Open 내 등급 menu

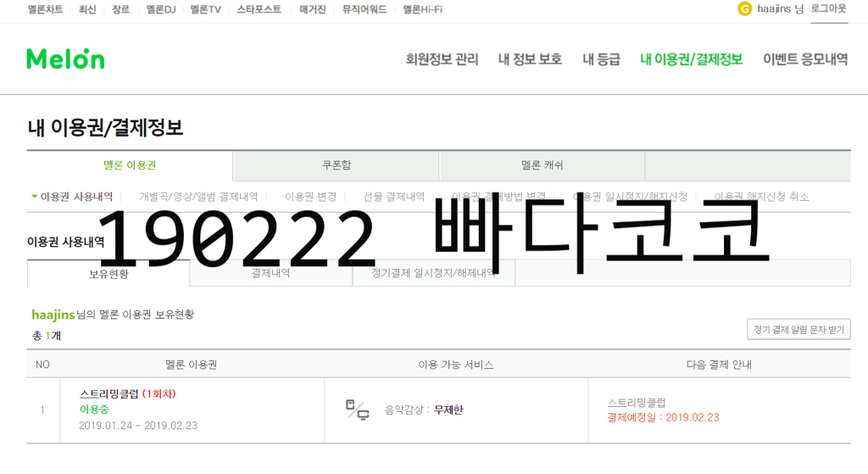[601, 59]
